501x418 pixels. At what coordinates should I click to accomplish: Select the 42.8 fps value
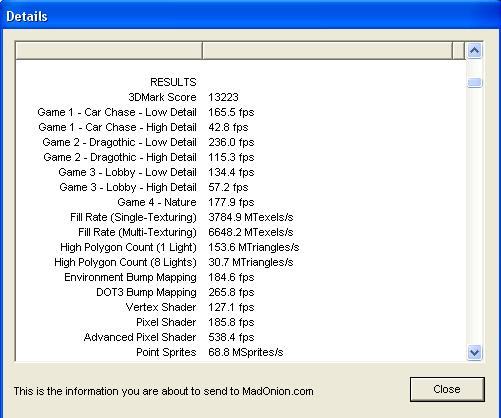228,127
